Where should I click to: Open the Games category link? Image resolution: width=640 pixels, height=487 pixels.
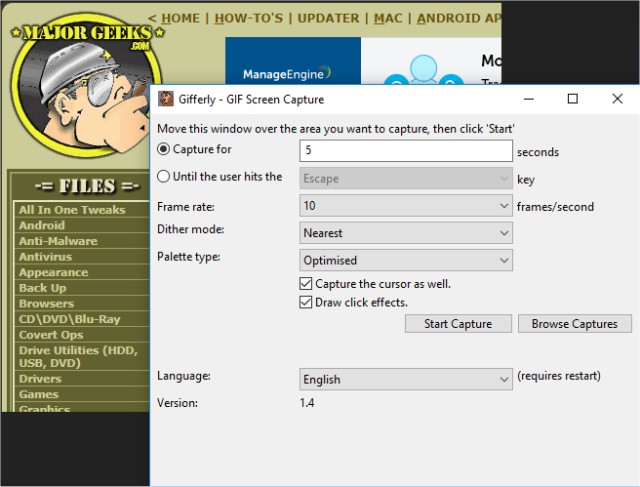39,394
